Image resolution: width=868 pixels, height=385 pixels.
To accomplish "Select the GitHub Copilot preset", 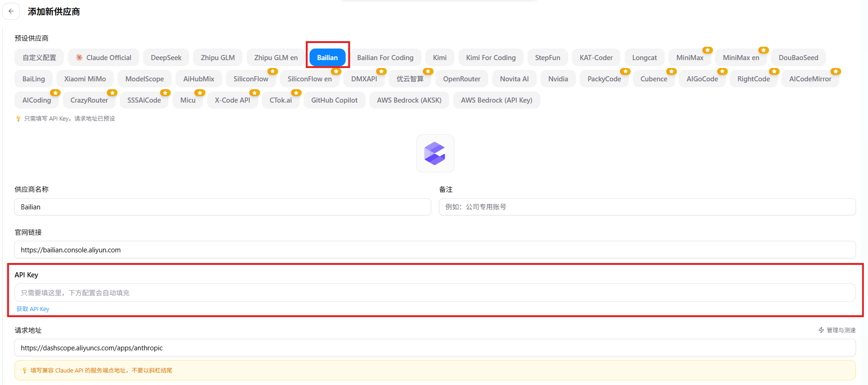I will [335, 100].
